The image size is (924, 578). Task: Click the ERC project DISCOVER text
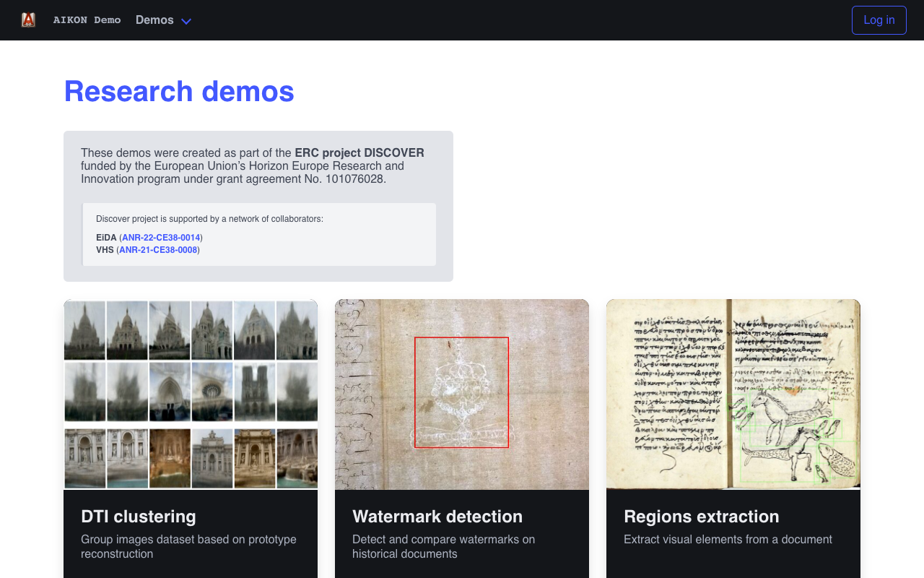[x=359, y=153]
